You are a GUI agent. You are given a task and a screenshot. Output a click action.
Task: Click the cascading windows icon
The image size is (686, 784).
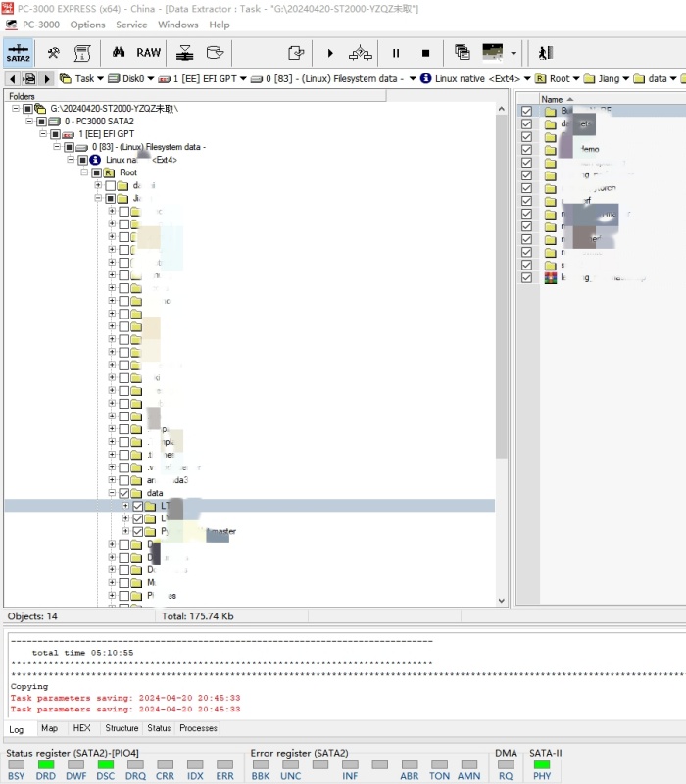coord(463,52)
